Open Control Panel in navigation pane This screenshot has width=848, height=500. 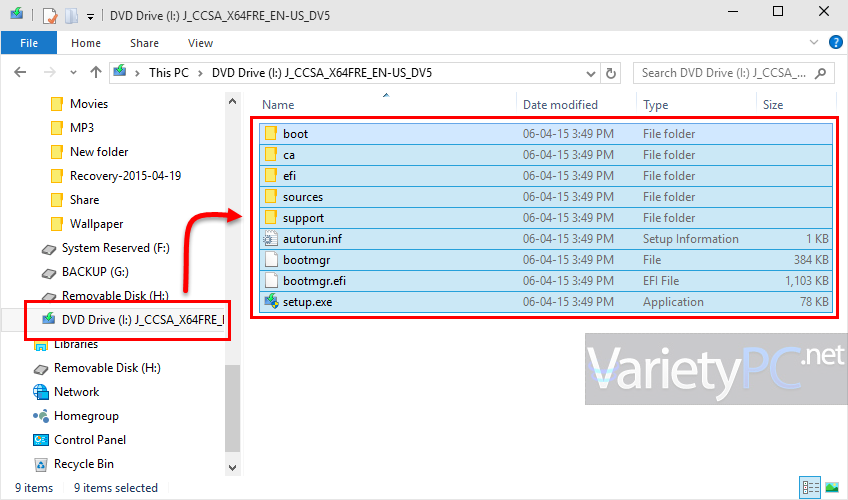pos(90,440)
